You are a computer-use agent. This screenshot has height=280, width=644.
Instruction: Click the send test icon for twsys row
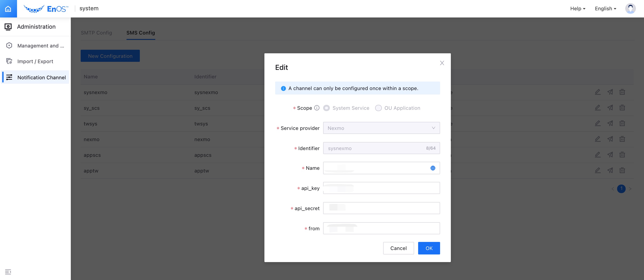pos(610,123)
